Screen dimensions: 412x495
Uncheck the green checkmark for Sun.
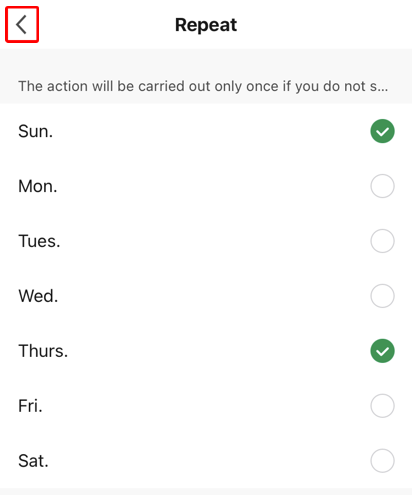click(x=382, y=131)
